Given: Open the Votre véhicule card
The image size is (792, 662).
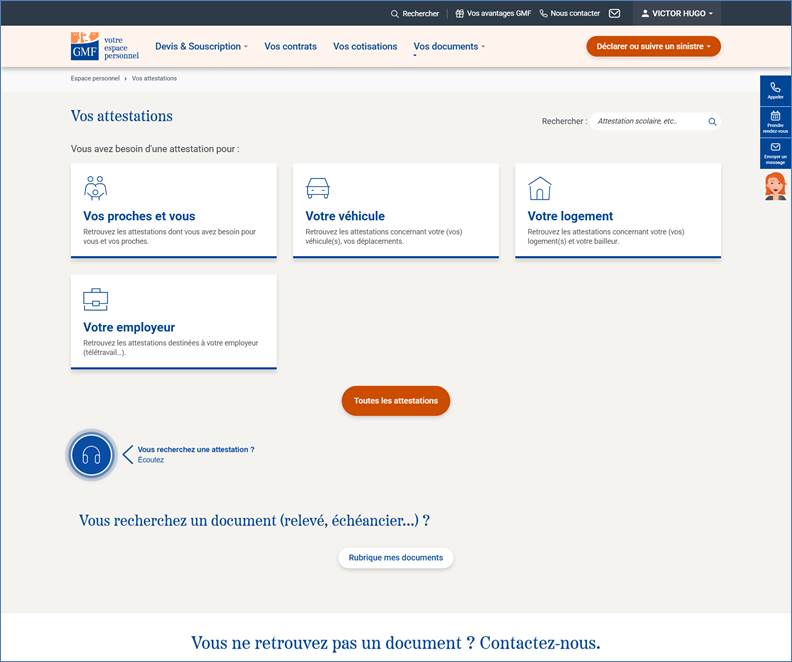Looking at the screenshot, I should click(396, 211).
